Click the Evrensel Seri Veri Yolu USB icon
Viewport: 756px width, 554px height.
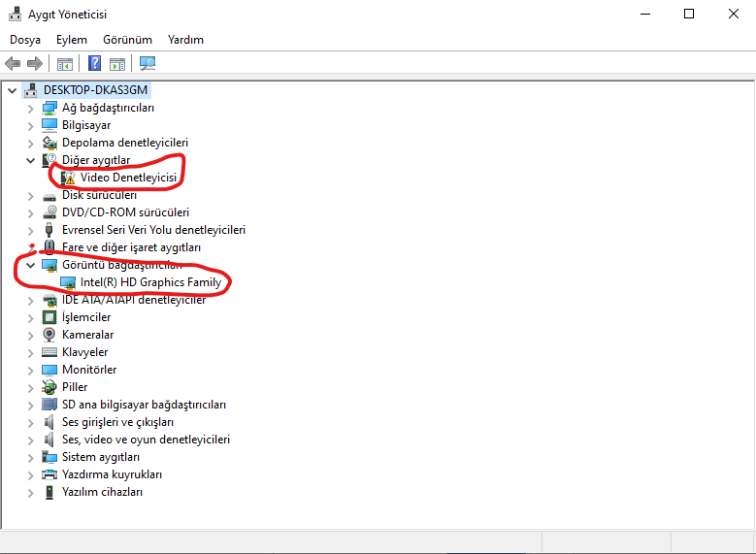tap(49, 230)
